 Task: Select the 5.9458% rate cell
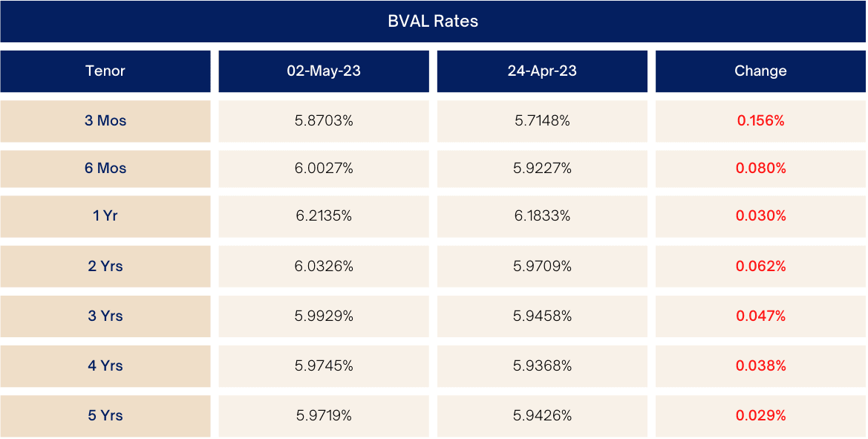click(x=542, y=316)
